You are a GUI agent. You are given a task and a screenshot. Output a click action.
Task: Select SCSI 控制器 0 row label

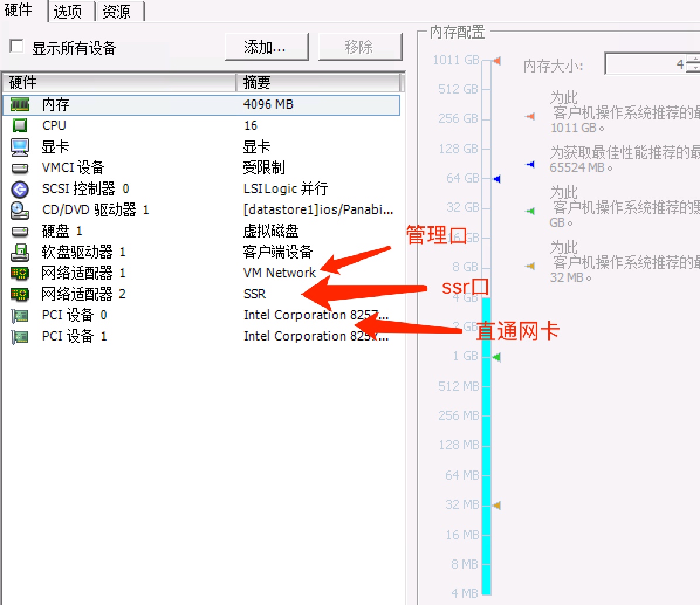pos(85,189)
